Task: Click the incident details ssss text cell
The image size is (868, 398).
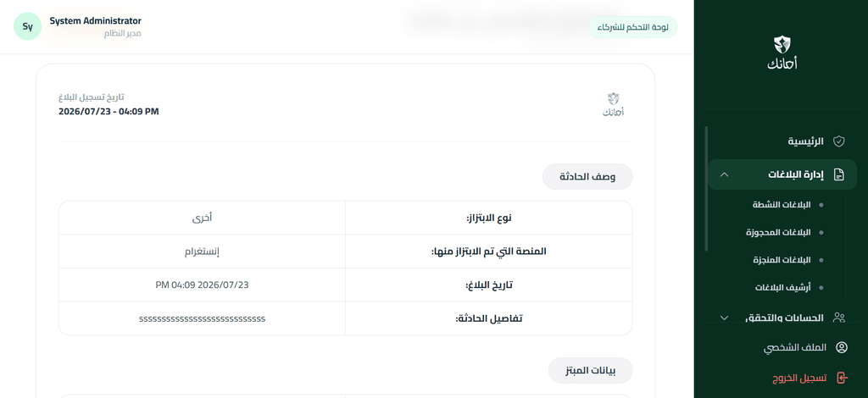Action: (x=202, y=318)
